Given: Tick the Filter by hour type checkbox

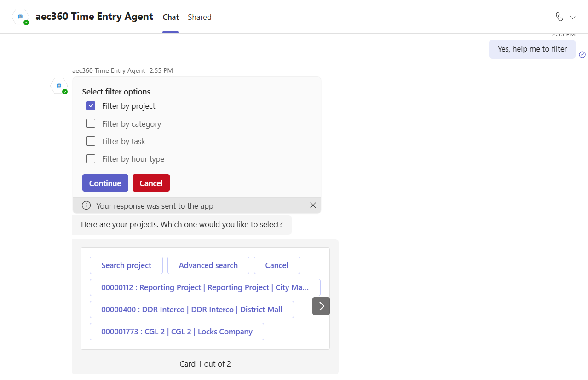Looking at the screenshot, I should coord(91,158).
